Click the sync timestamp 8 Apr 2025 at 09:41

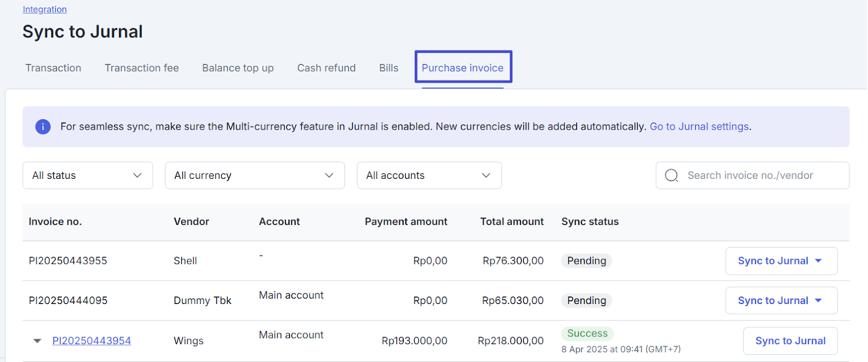(621, 350)
